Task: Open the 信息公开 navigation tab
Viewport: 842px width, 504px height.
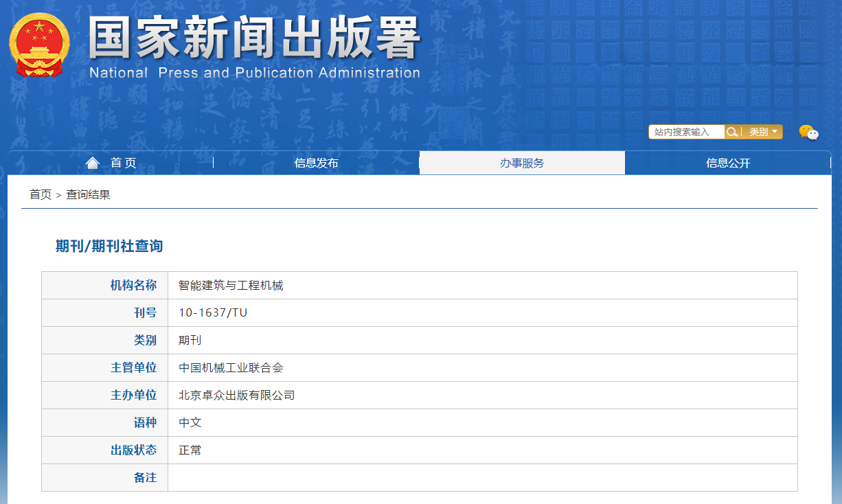Action: point(727,162)
